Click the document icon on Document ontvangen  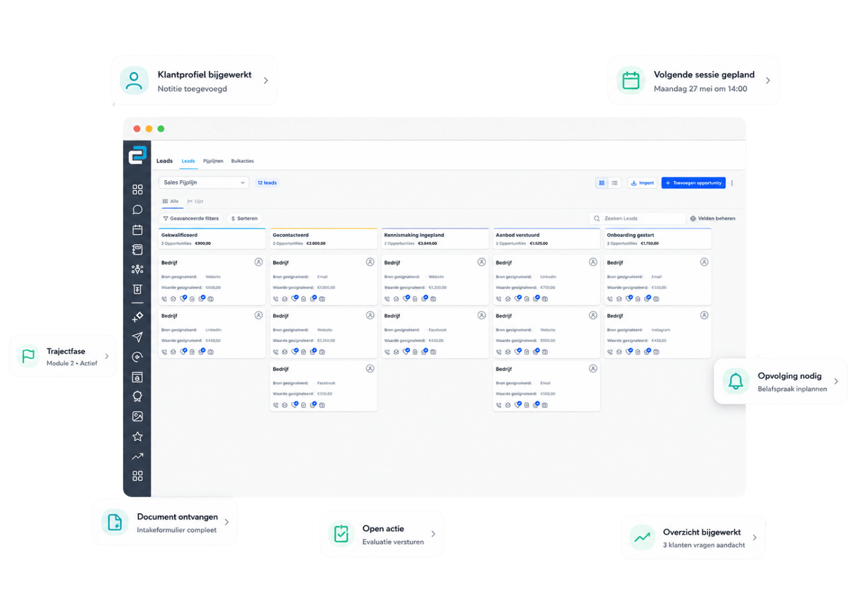tap(115, 522)
